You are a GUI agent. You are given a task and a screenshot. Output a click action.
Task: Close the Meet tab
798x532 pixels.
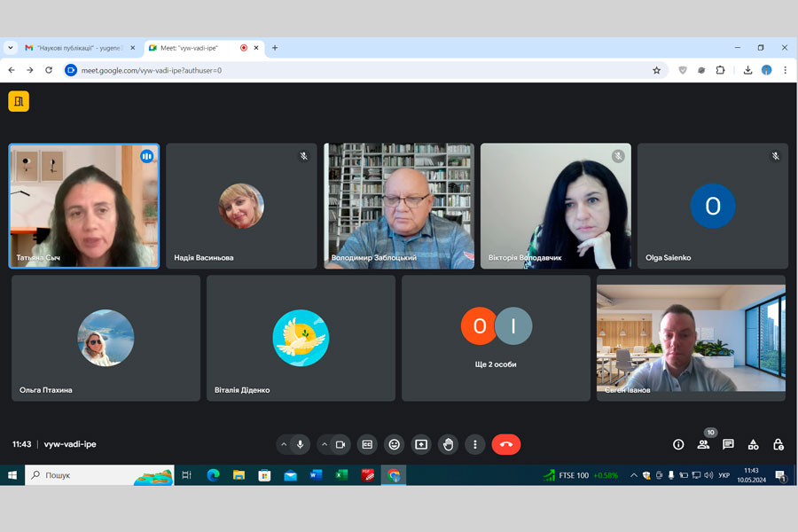pyautogui.click(x=256, y=48)
